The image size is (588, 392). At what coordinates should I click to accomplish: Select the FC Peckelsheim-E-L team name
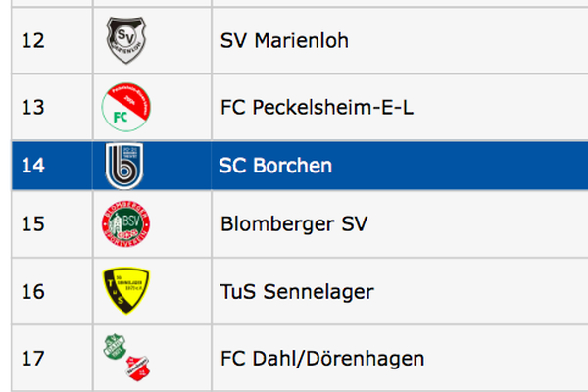(318, 107)
